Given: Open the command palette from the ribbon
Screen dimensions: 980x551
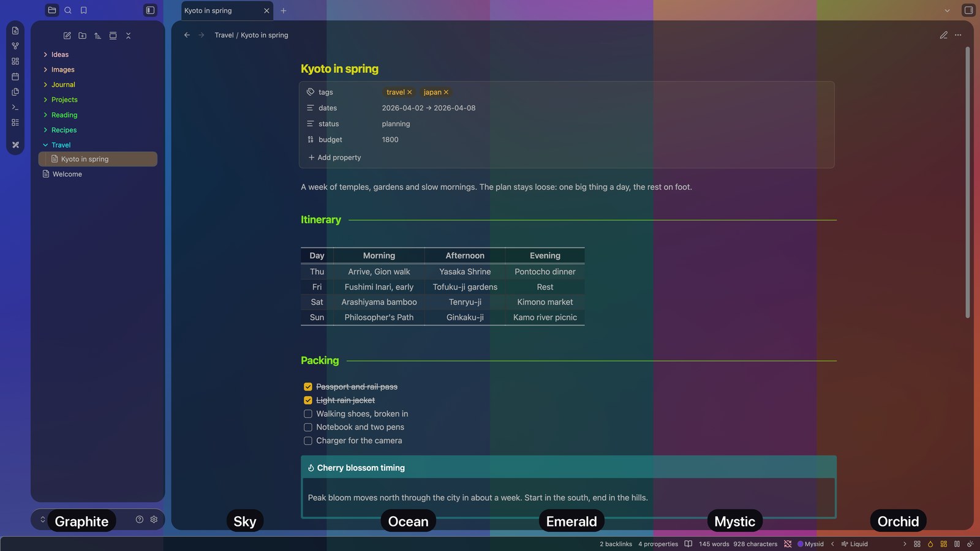Looking at the screenshot, I should tap(15, 107).
